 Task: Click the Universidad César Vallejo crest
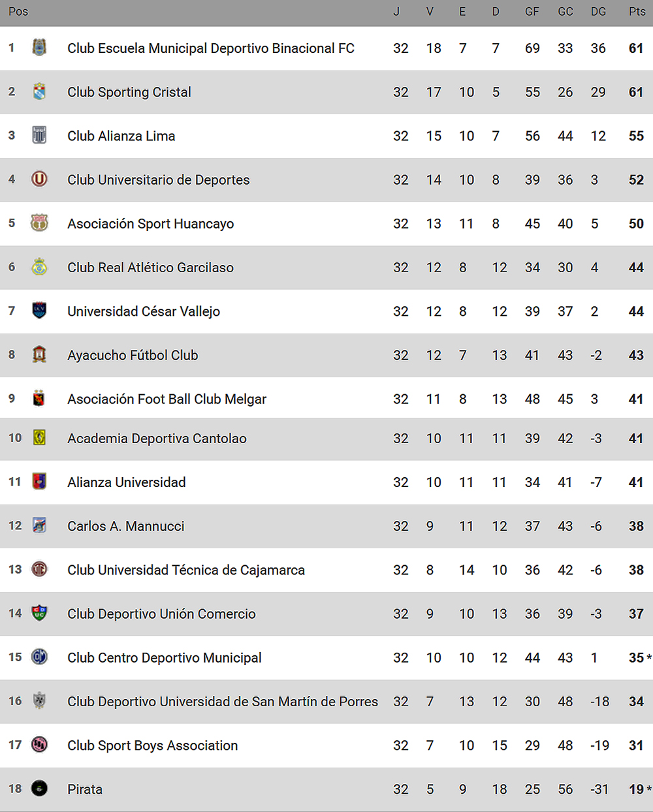pyautogui.click(x=39, y=310)
